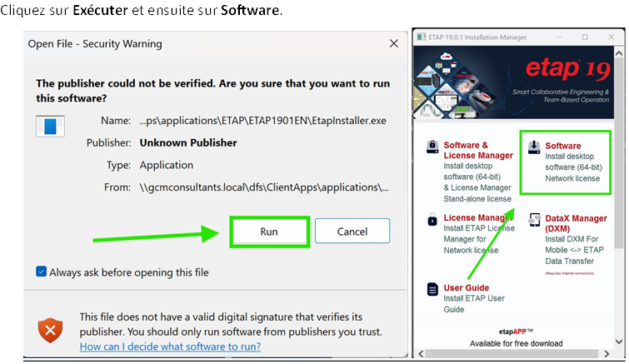Open 'How can I decide what software to run?' link
The width and height of the screenshot is (629, 364).
170,347
